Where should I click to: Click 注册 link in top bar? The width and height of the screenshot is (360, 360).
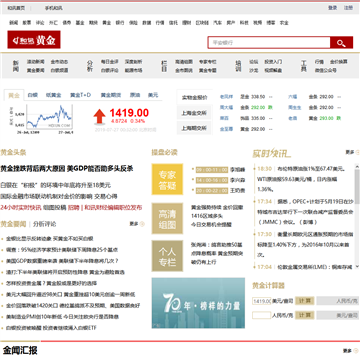tap(348, 8)
